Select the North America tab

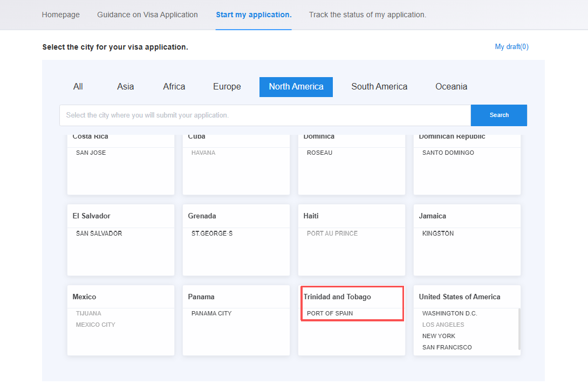(296, 87)
